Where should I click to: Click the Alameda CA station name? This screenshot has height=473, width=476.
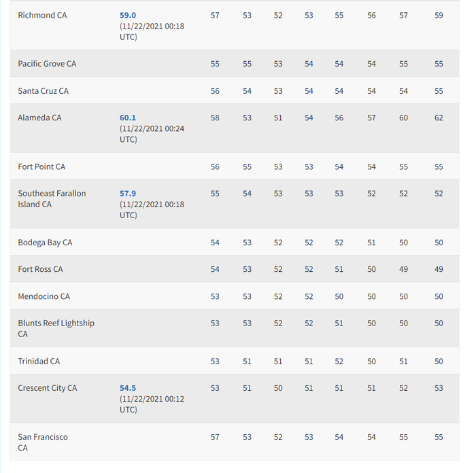[x=39, y=118]
